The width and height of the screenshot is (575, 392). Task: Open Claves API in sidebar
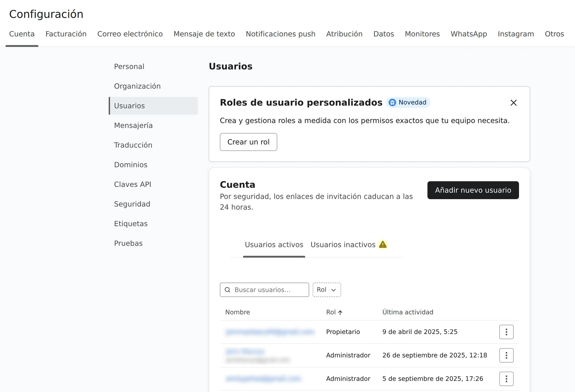point(133,184)
